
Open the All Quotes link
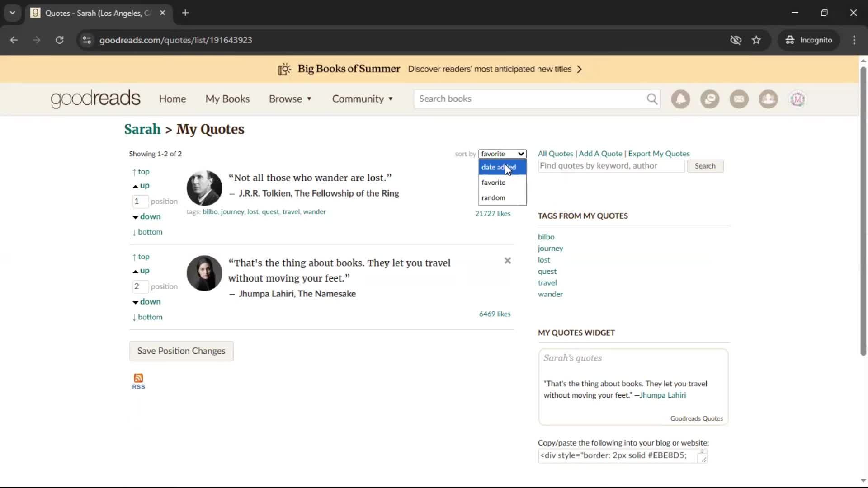(556, 154)
